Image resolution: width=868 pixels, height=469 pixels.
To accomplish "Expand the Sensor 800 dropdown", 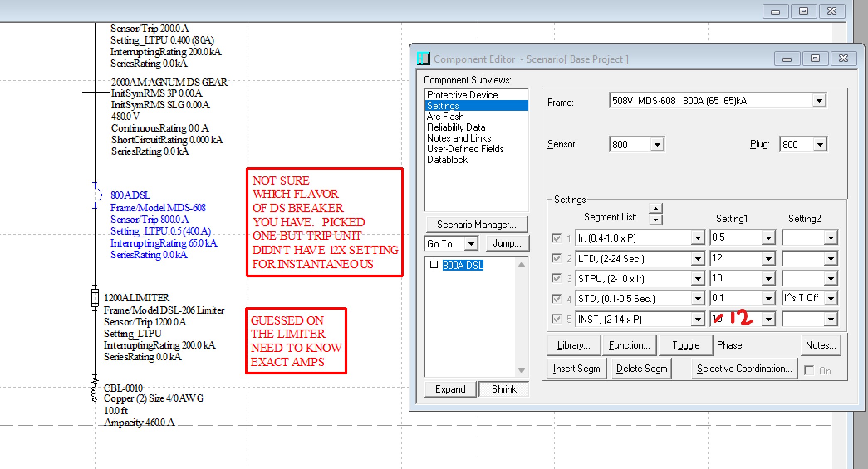I will [x=657, y=144].
